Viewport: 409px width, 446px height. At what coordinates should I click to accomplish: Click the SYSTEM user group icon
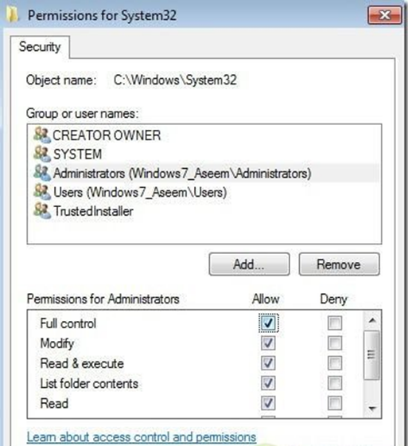42,154
